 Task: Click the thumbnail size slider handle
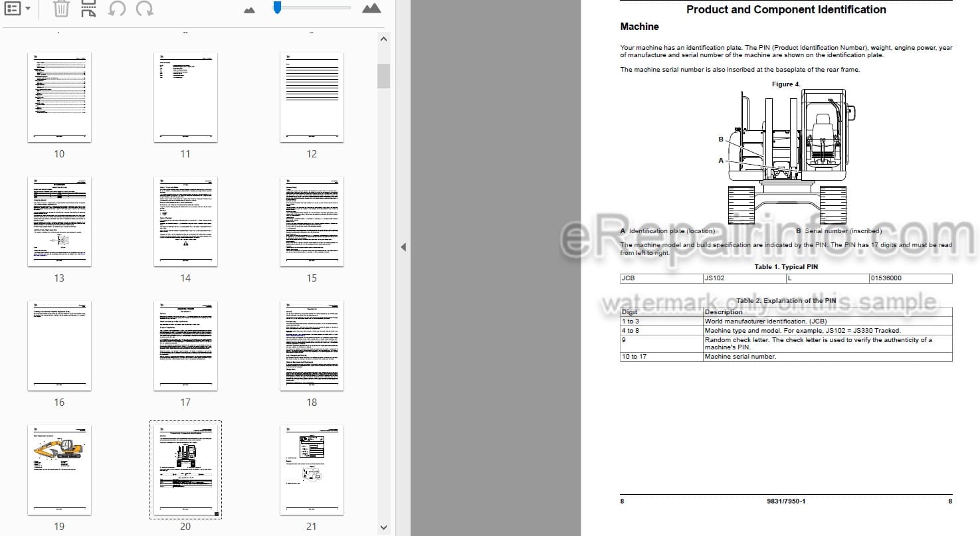coord(277,7)
